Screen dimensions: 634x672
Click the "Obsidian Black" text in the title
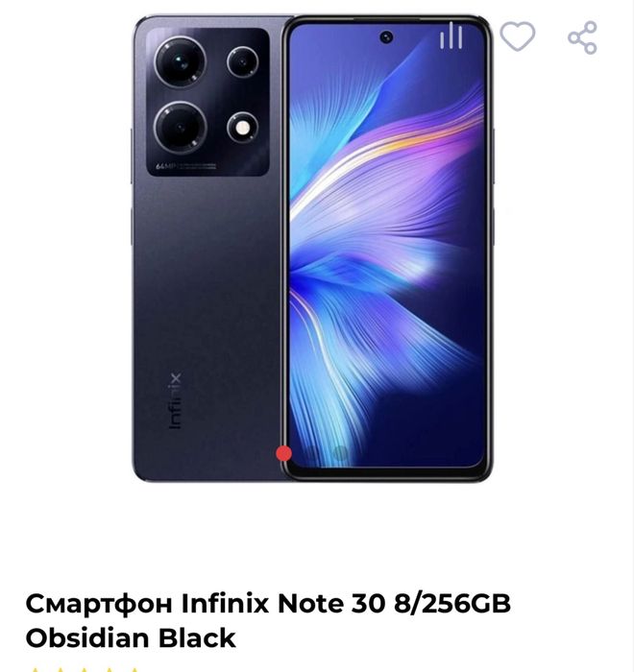(131, 637)
